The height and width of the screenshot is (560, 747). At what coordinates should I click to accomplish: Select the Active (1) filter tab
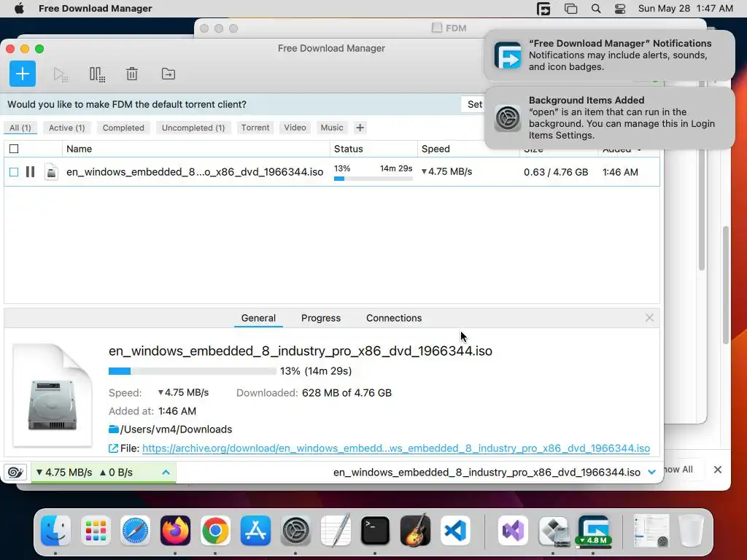[66, 128]
